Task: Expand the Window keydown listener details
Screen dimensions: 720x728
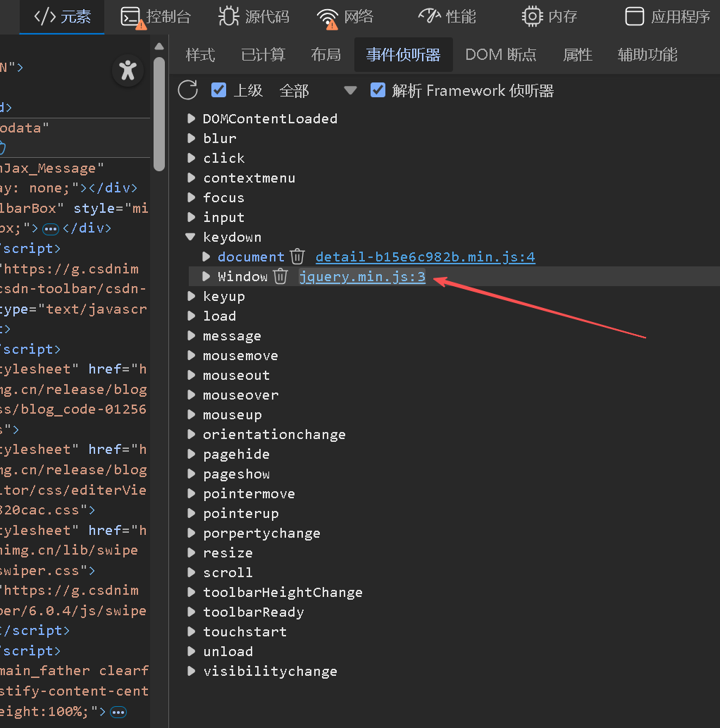Action: tap(206, 276)
